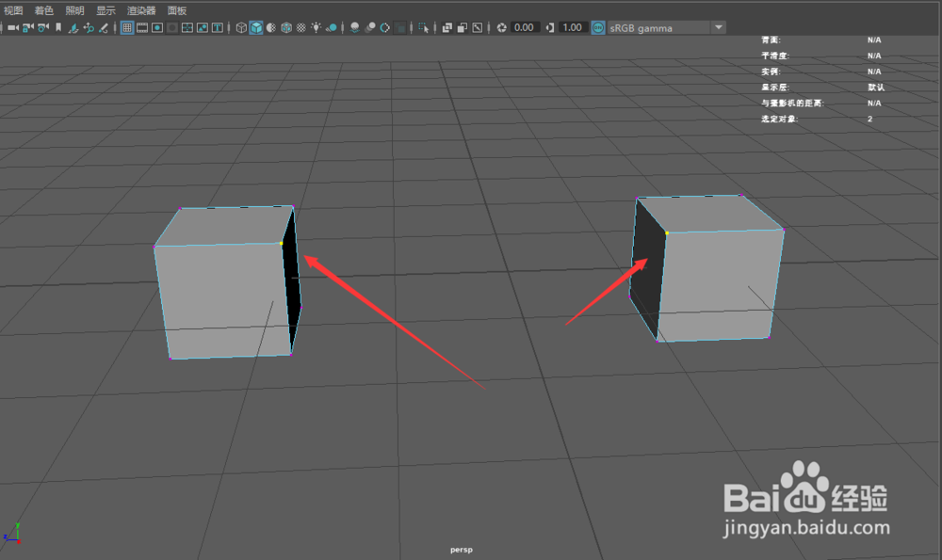Open the 渲染器 menu

click(x=141, y=10)
